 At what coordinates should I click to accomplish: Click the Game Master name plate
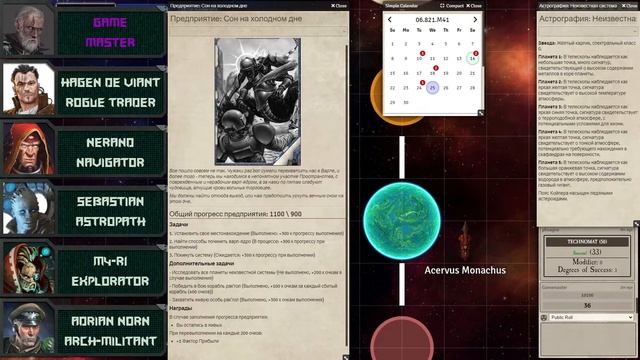110,32
